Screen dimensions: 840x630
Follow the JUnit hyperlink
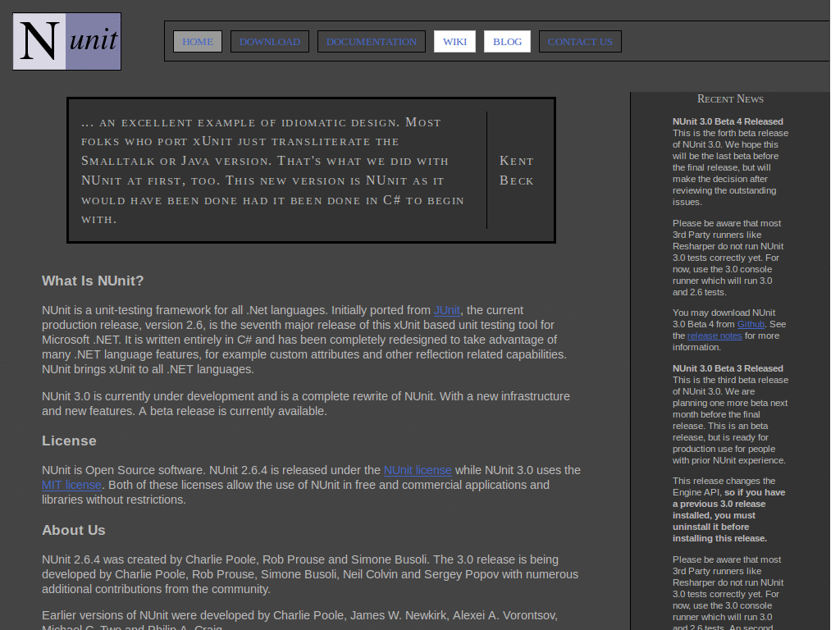447,310
